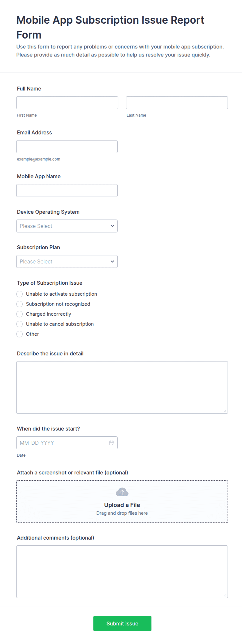
Task: Expand the Device Operating System dropdown
Action: coord(67,226)
